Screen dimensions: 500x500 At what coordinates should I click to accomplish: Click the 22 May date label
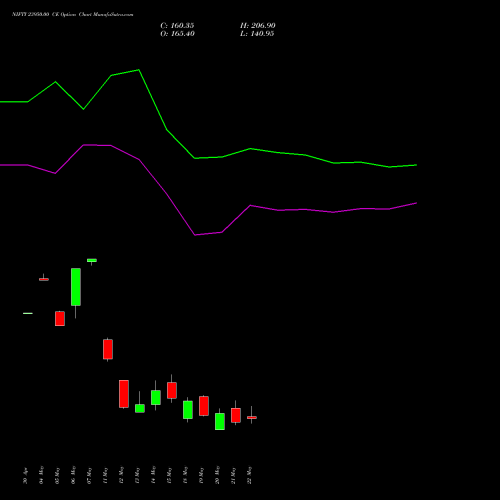tap(250, 475)
